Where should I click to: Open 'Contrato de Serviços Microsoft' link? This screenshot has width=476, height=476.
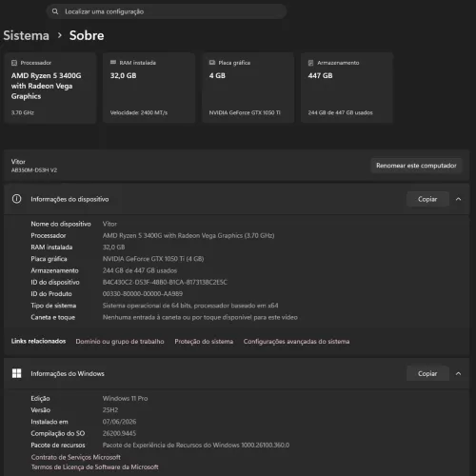tap(76, 457)
